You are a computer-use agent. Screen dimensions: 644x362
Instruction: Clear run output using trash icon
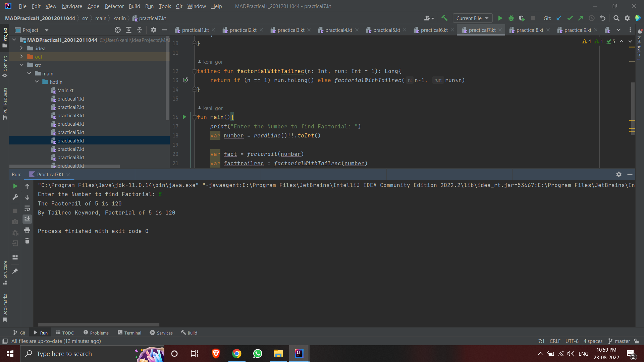point(27,241)
